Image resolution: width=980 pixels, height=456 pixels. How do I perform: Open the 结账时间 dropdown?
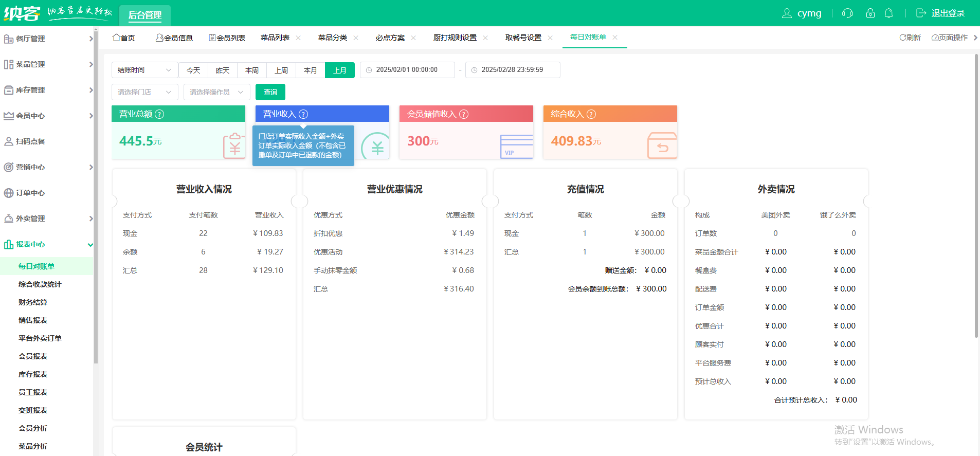click(x=144, y=70)
